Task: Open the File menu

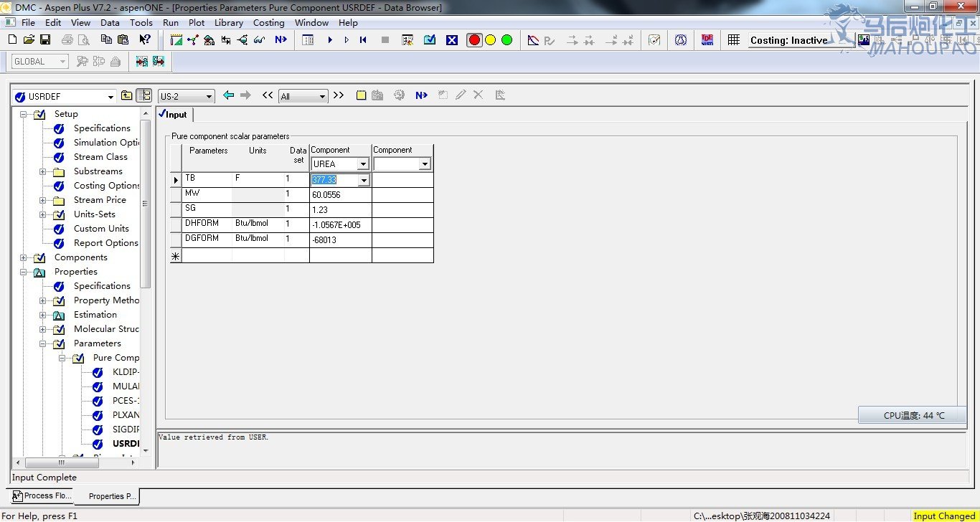Action: tap(28, 22)
